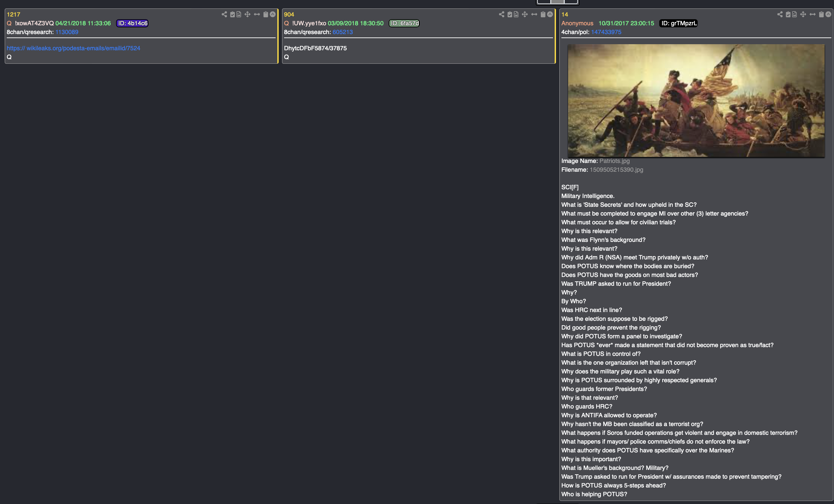Click the clipboard-check icon on post 1217
Image resolution: width=834 pixels, height=504 pixels.
(x=232, y=14)
